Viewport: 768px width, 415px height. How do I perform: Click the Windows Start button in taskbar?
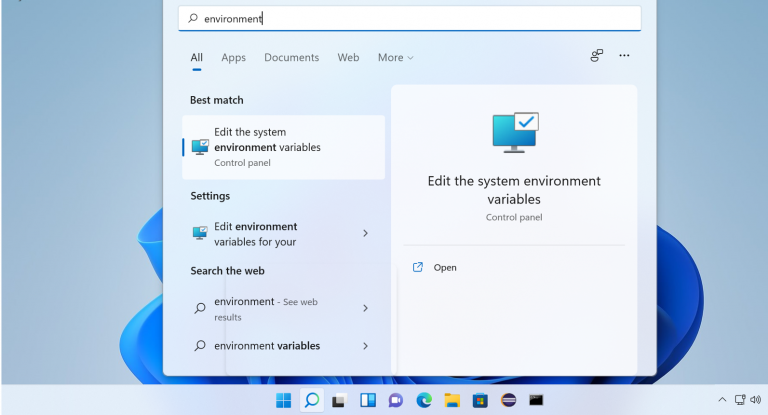284,401
